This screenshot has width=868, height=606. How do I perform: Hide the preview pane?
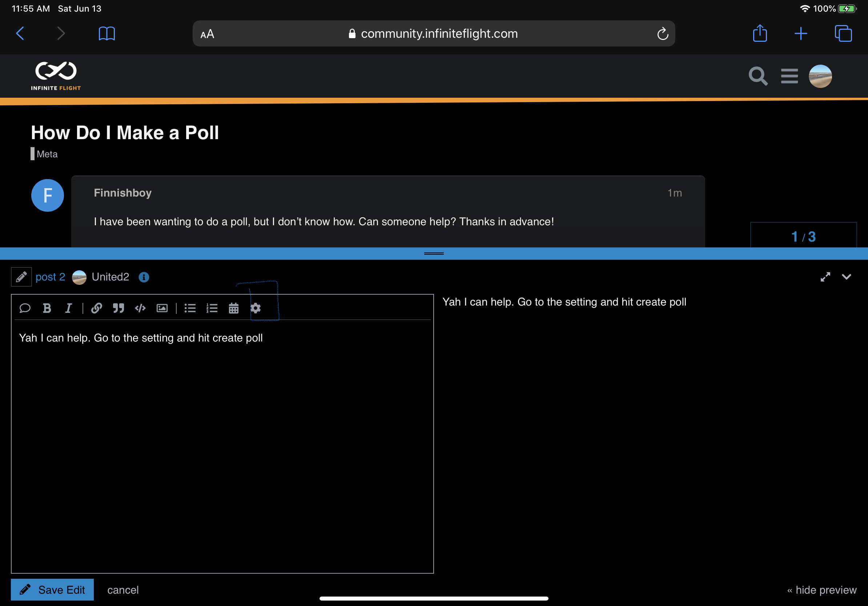point(821,590)
